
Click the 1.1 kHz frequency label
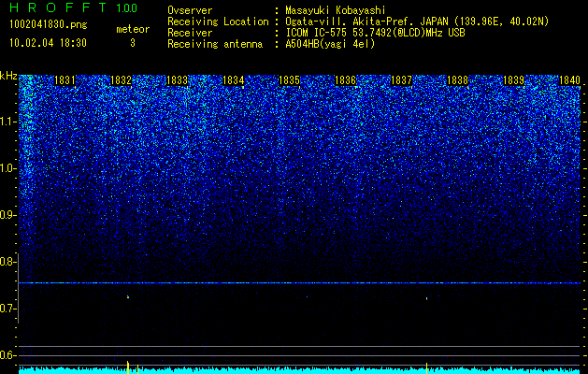pyautogui.click(x=8, y=122)
